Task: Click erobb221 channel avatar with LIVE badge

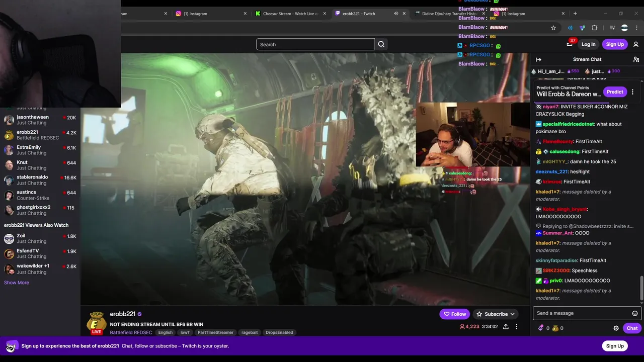Action: click(97, 323)
